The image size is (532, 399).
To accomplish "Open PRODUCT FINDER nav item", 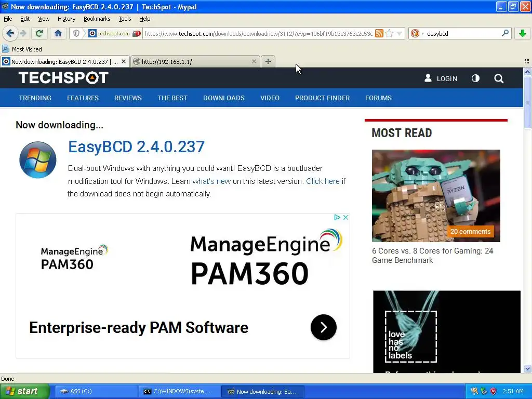I will point(322,98).
